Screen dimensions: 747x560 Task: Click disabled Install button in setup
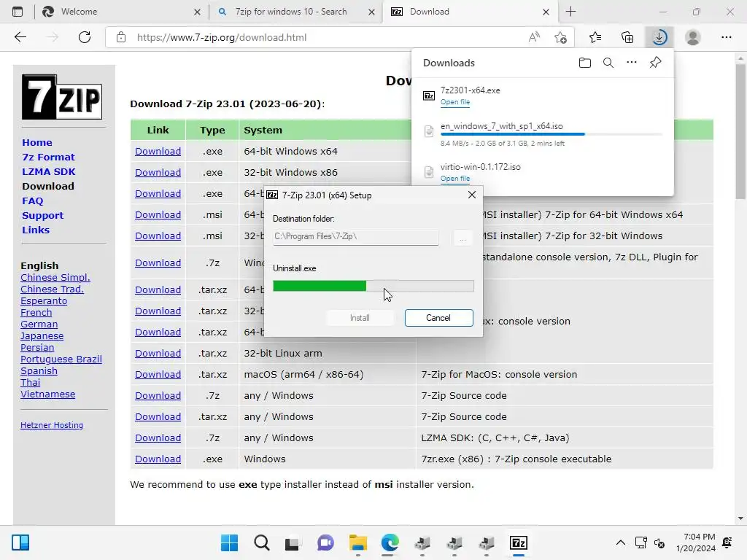[x=360, y=318]
